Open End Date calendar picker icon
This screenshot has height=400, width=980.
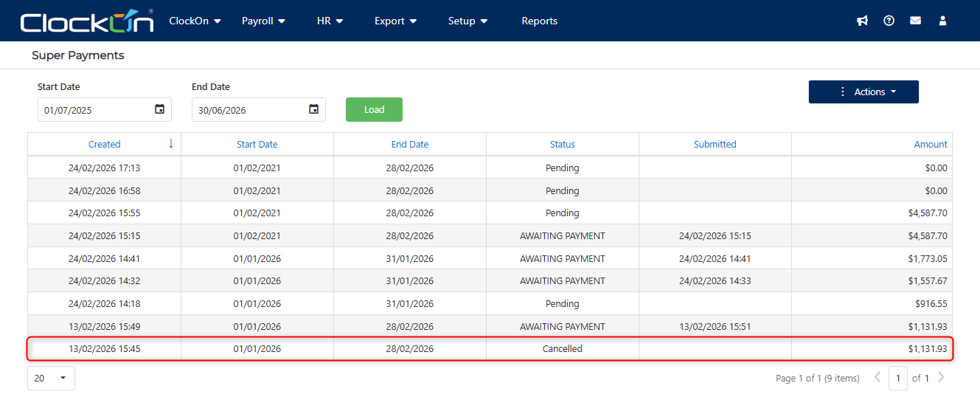point(313,109)
